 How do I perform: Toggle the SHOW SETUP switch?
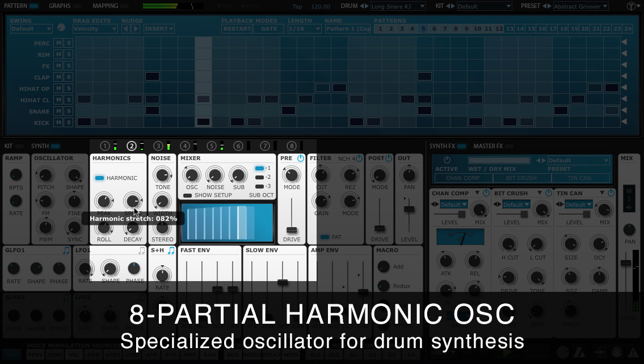(188, 195)
